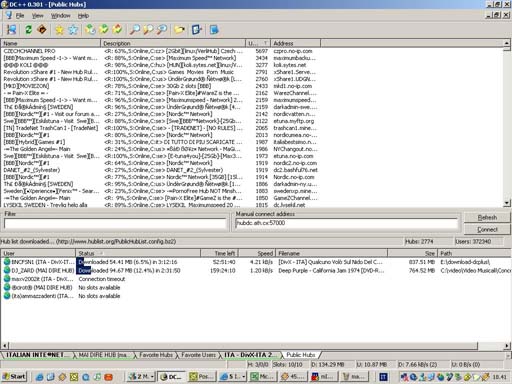Open ADL Search with the middle magnifier icon

(x=148, y=30)
